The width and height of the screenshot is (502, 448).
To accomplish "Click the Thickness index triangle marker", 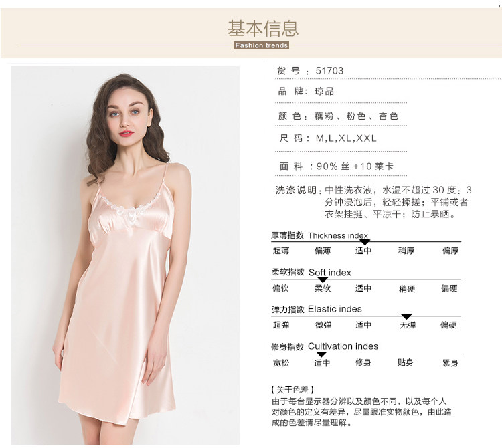I will [365, 242].
